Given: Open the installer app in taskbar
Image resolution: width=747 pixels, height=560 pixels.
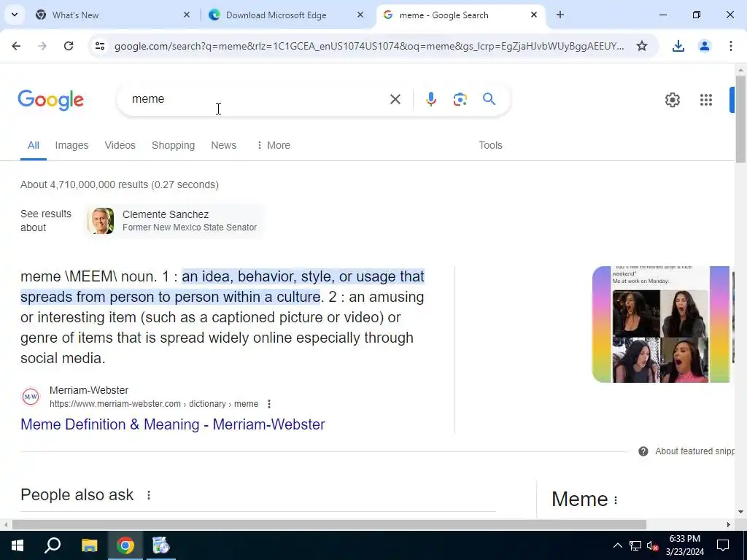Looking at the screenshot, I should click(x=161, y=545).
